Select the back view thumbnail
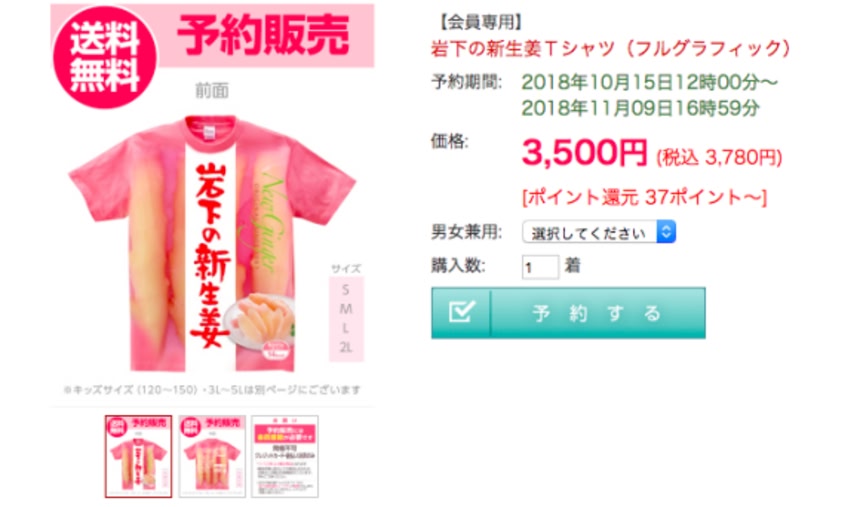The width and height of the screenshot is (860, 507). tap(212, 457)
